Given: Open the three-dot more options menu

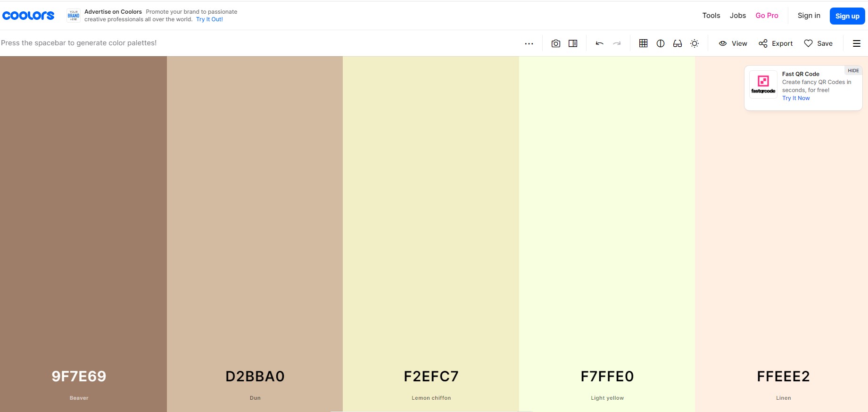Looking at the screenshot, I should tap(529, 43).
